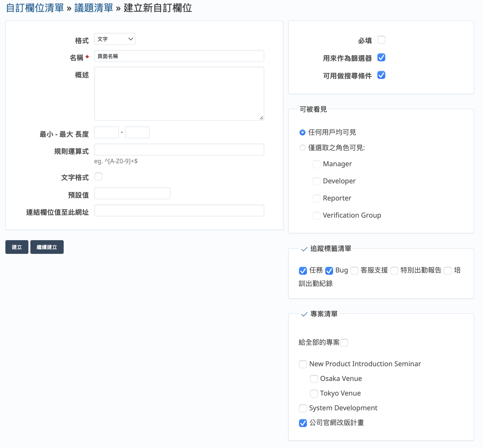Check the 給全部的專案 checkbox

coord(344,343)
